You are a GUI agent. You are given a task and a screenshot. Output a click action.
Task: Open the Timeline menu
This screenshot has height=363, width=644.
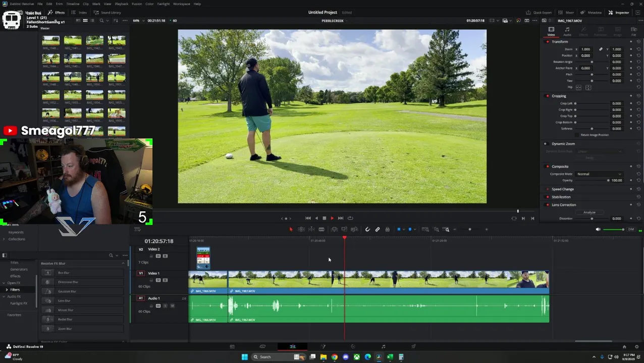pos(73,4)
